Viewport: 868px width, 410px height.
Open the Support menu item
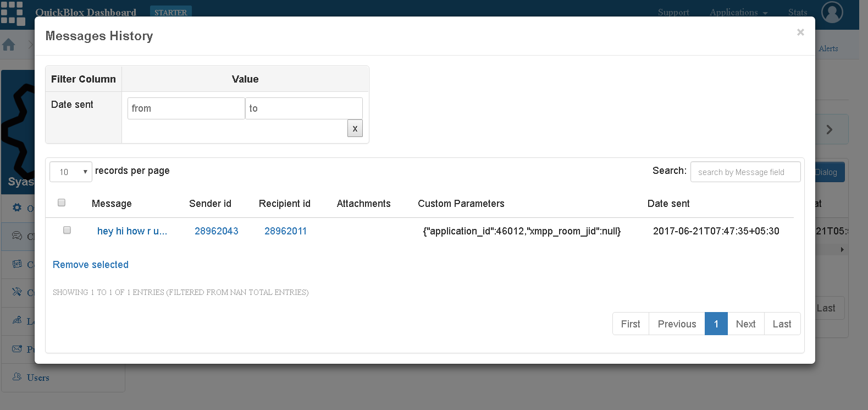[x=673, y=12]
